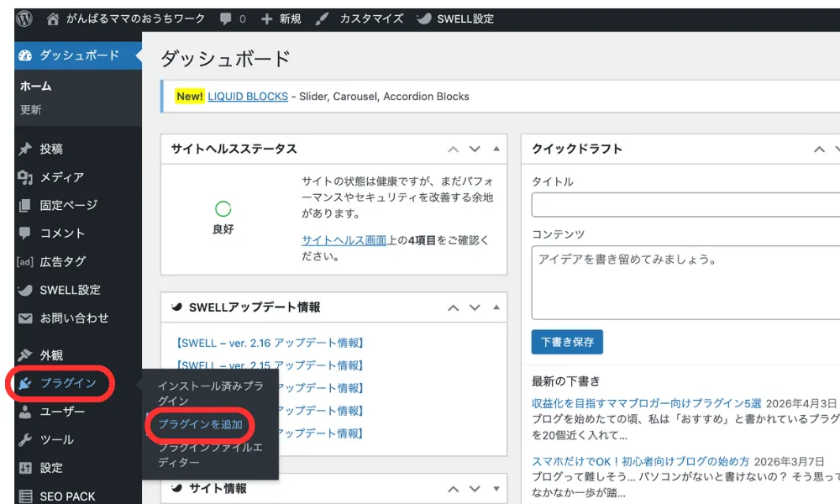The width and height of the screenshot is (840, 504).
Task: Collapse the SWELLアップデート情報 widget
Action: pyautogui.click(x=495, y=307)
